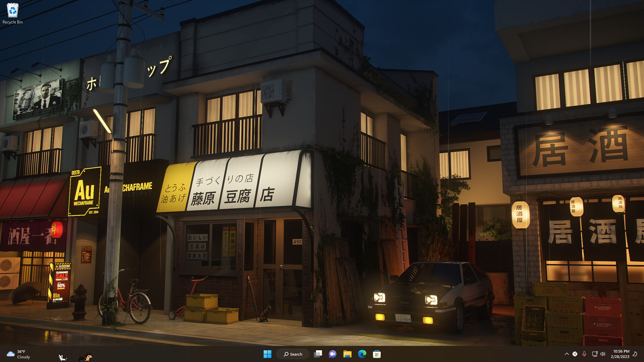Open the clock and calendar flyout

point(620,354)
